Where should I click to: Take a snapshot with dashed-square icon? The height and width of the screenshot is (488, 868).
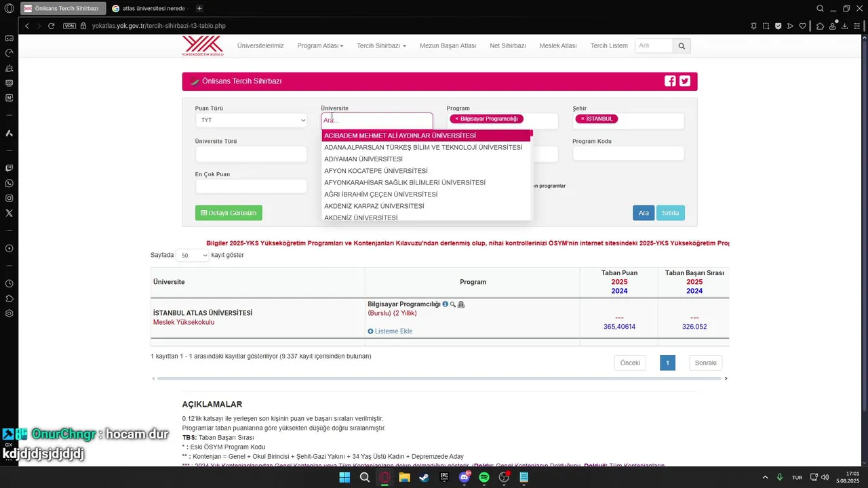pyautogui.click(x=766, y=26)
